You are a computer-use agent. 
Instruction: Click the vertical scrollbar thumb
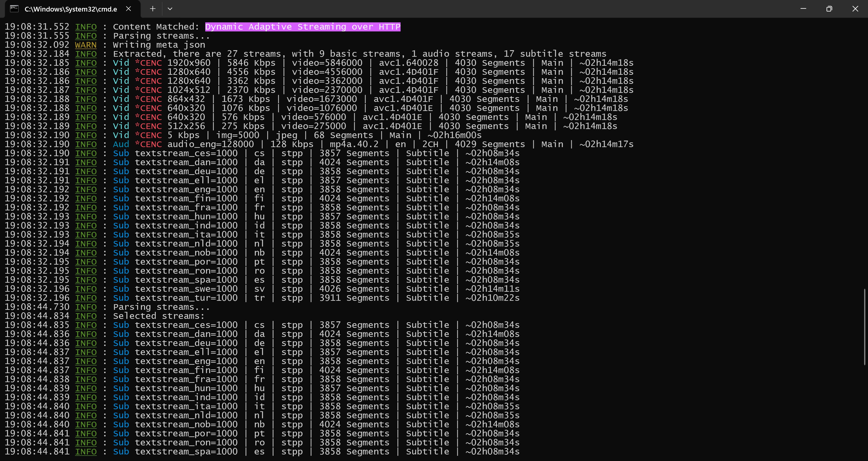coord(865,327)
